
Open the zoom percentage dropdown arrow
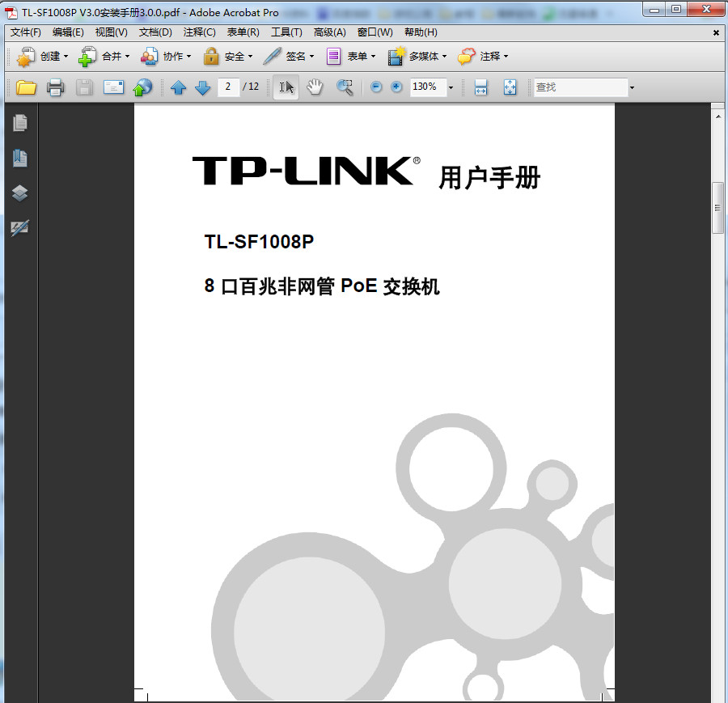pyautogui.click(x=451, y=87)
